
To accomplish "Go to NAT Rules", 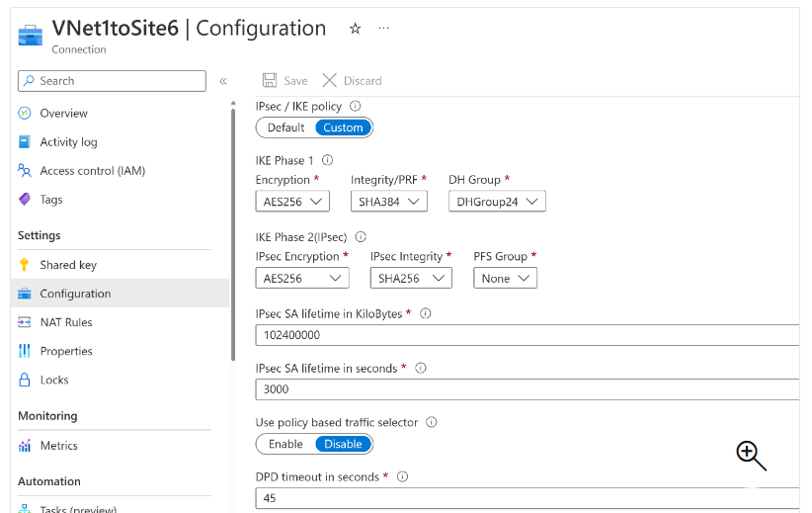I will pyautogui.click(x=66, y=322).
